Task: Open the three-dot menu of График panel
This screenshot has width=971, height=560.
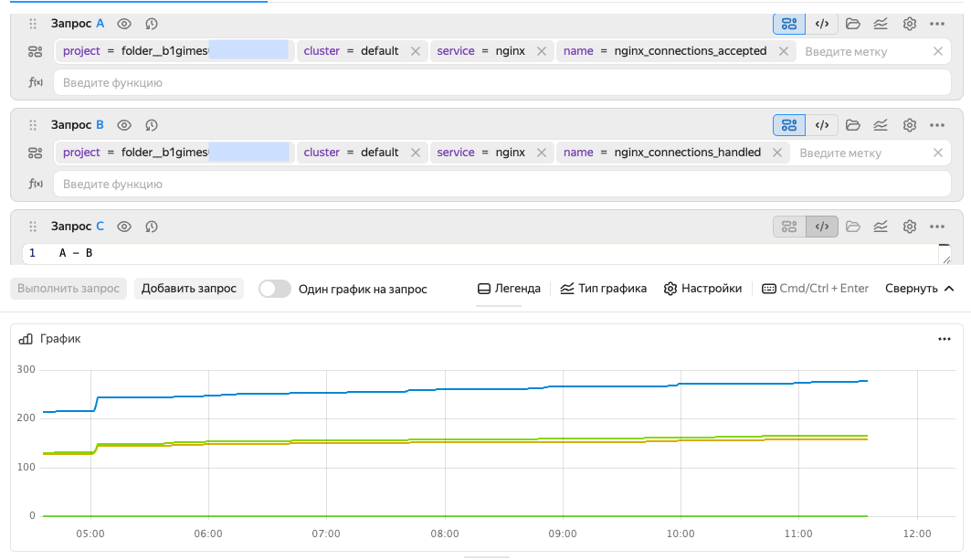Action: (945, 339)
